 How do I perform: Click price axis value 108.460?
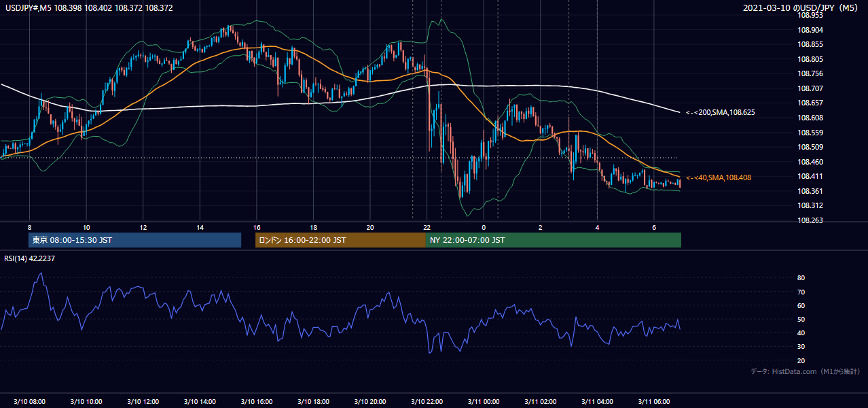(x=811, y=162)
